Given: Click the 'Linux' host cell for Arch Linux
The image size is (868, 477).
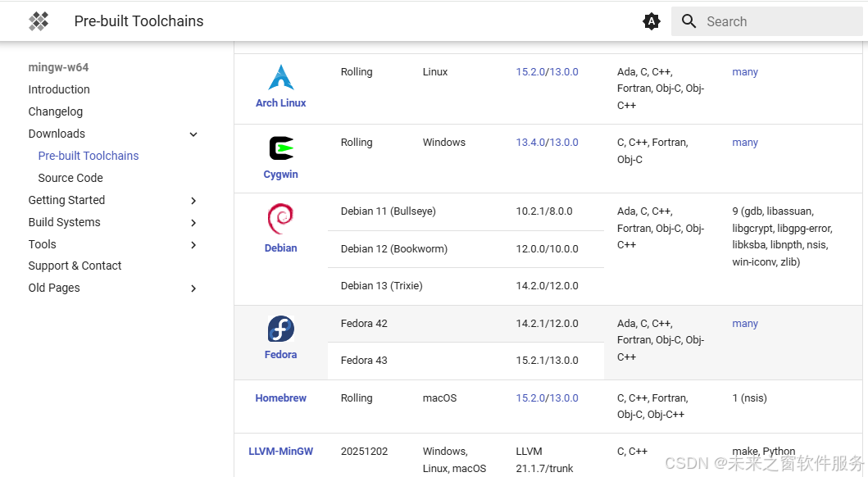Looking at the screenshot, I should click(x=435, y=72).
